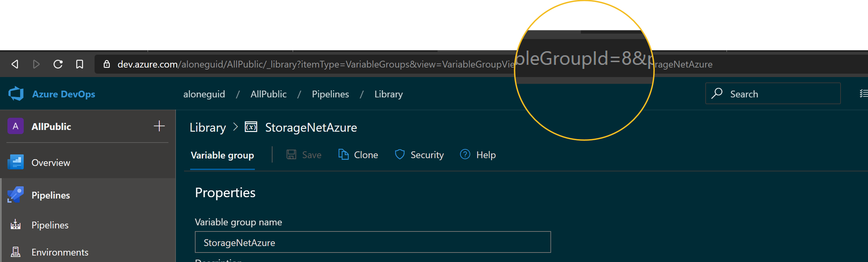Viewport: 868px width, 262px height.
Task: Open Security settings
Action: click(x=419, y=155)
